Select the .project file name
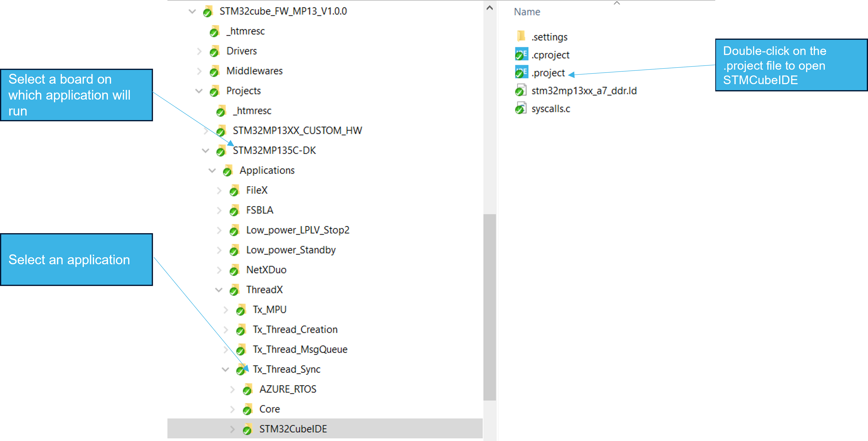 coord(548,73)
